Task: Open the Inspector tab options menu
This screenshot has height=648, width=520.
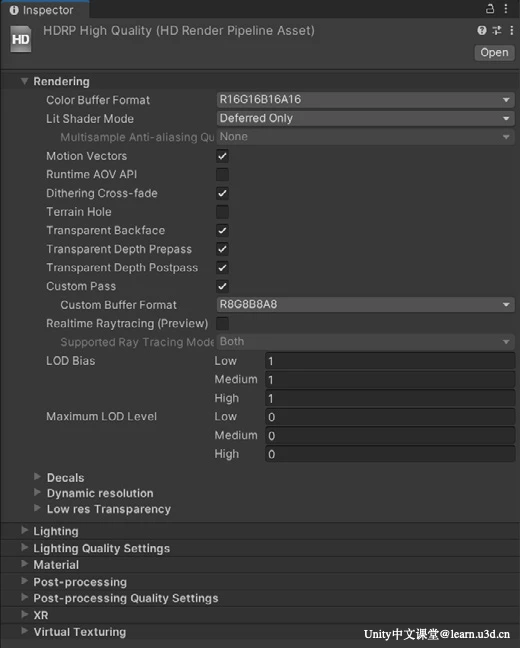Action: [506, 9]
